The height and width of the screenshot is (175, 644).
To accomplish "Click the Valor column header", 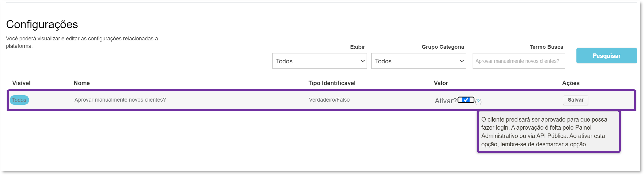I will click(441, 83).
